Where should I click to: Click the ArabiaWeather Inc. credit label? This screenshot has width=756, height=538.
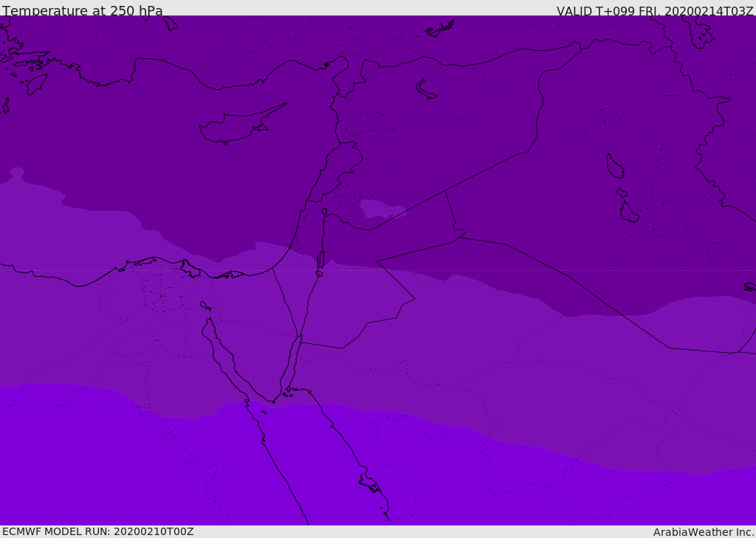tap(703, 532)
